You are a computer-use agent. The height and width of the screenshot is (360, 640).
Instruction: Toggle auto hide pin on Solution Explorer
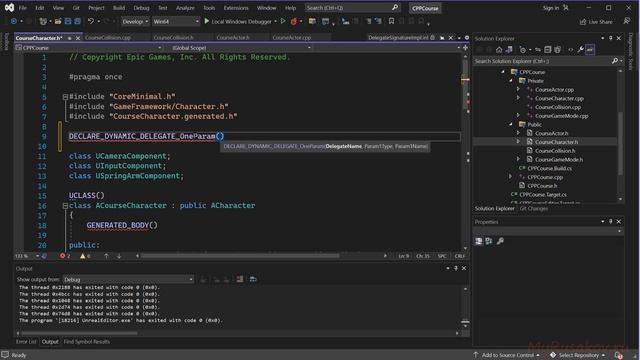point(611,38)
